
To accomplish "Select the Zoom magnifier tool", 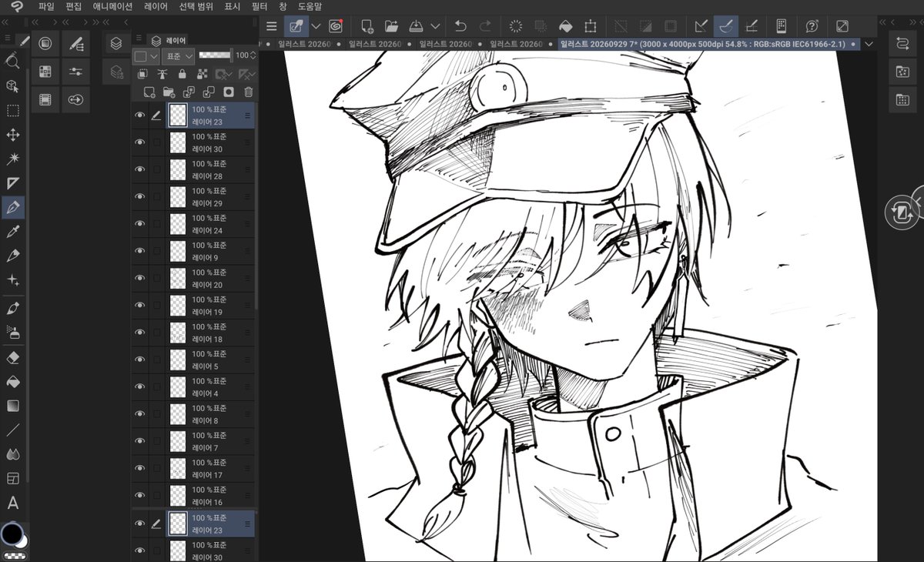I will pyautogui.click(x=13, y=61).
